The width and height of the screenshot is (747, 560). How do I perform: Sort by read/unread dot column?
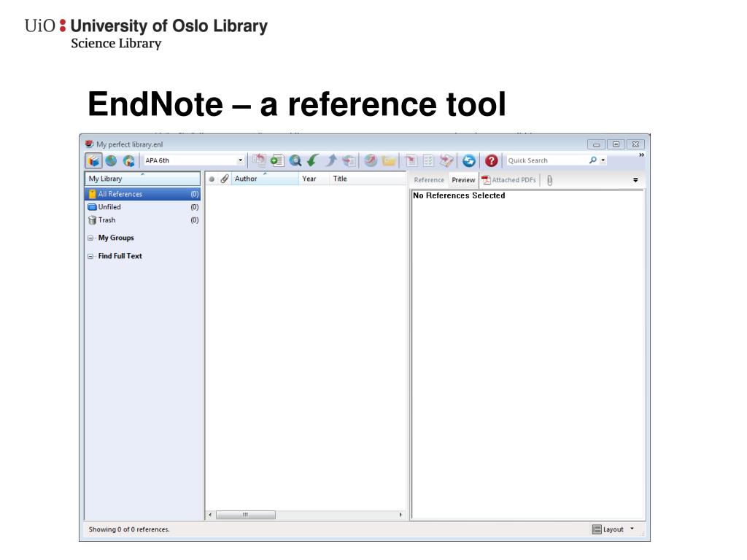point(212,179)
